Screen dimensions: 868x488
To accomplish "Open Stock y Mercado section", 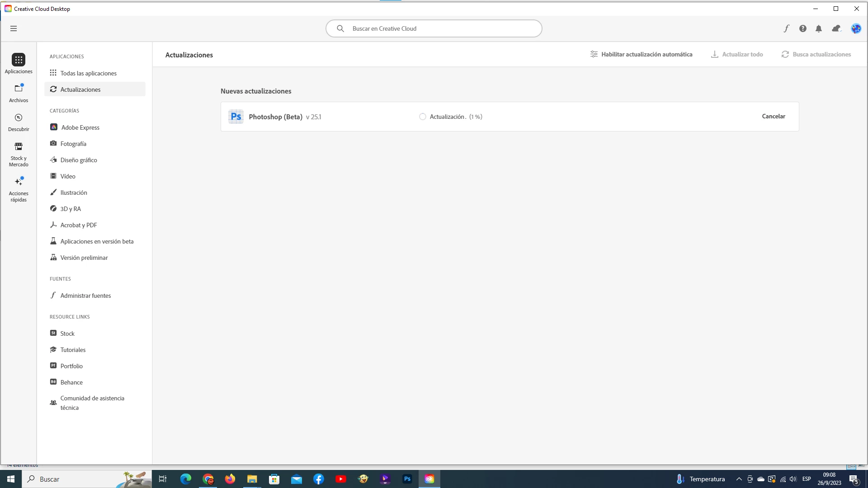I will pos(19,154).
